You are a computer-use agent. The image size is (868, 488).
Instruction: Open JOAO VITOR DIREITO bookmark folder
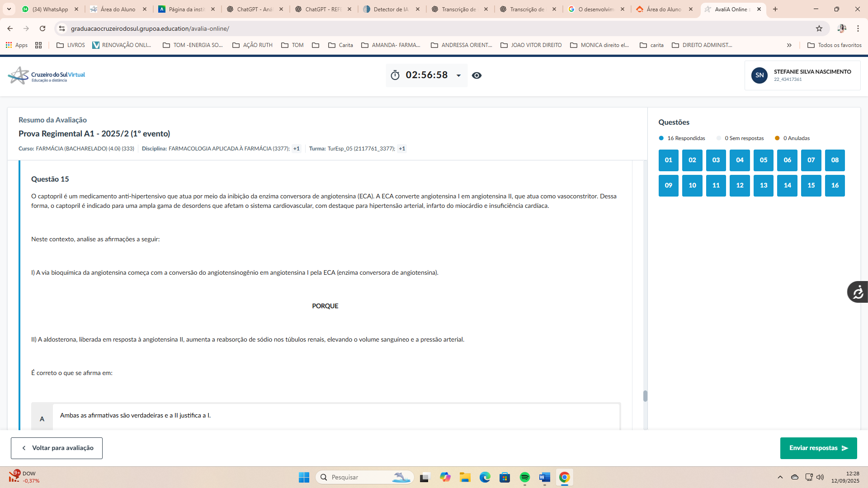(531, 45)
